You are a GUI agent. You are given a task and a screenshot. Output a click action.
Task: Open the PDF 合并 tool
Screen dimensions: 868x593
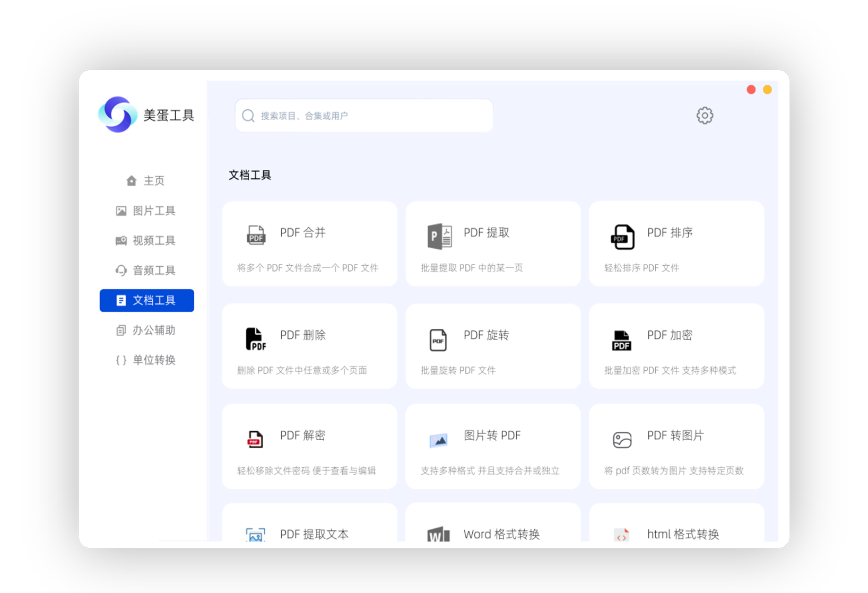point(309,244)
